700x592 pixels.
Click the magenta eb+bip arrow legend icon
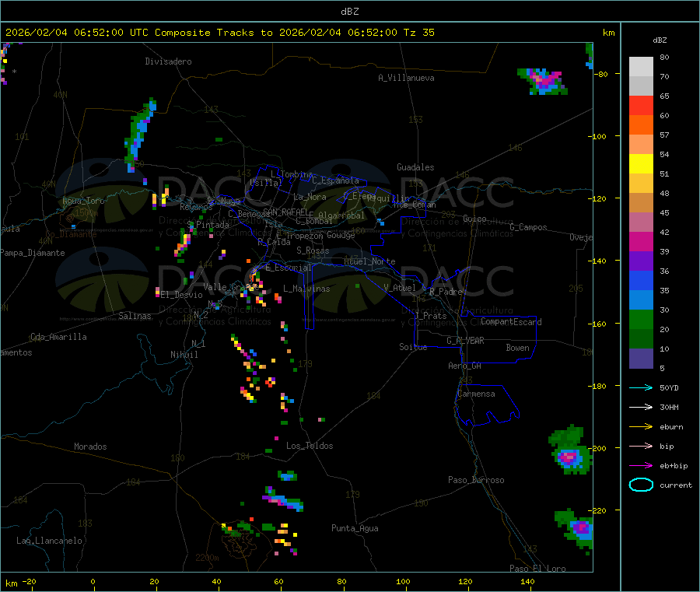click(x=641, y=466)
